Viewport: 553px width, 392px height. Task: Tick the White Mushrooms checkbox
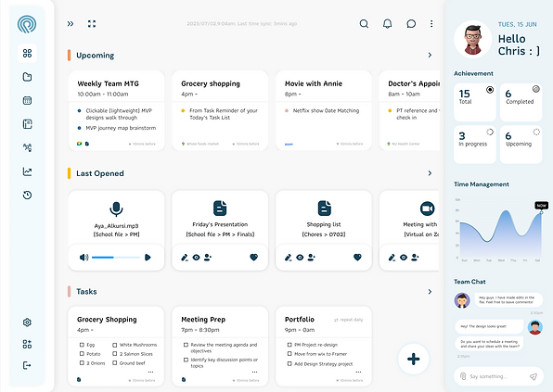click(x=115, y=345)
